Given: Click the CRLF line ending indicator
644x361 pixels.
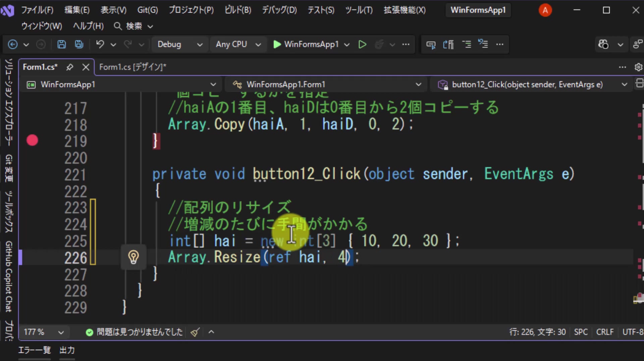Looking at the screenshot, I should (605, 332).
